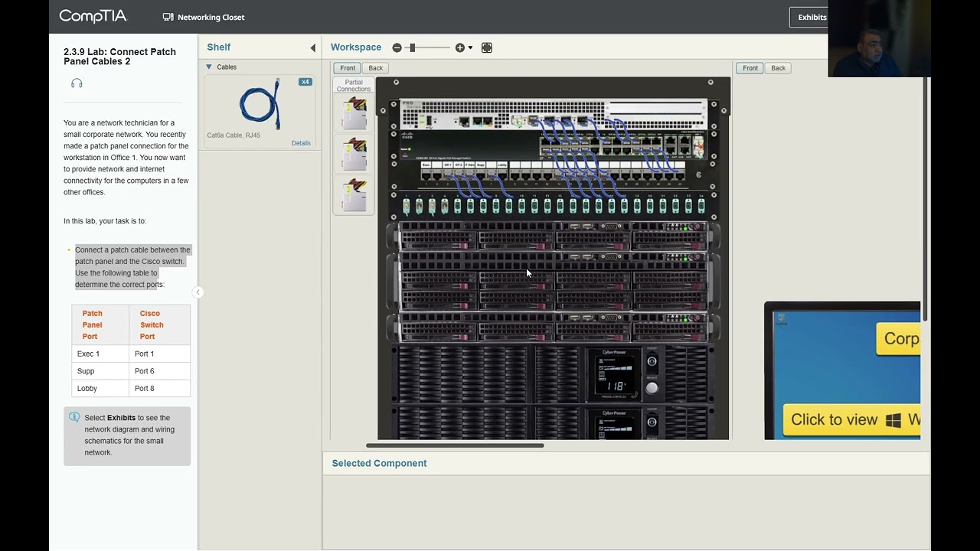The width and height of the screenshot is (980, 551).
Task: Fit the workspace to screen icon
Action: (x=486, y=47)
